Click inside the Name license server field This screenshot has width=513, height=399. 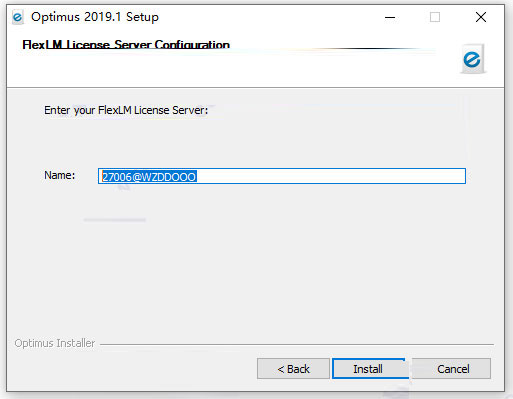tap(282, 176)
